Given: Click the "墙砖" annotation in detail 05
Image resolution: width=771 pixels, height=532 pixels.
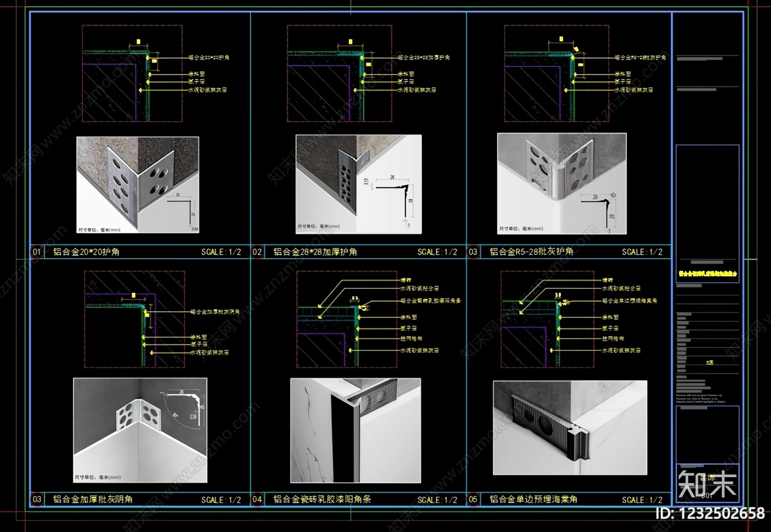Looking at the screenshot, I should coord(608,280).
